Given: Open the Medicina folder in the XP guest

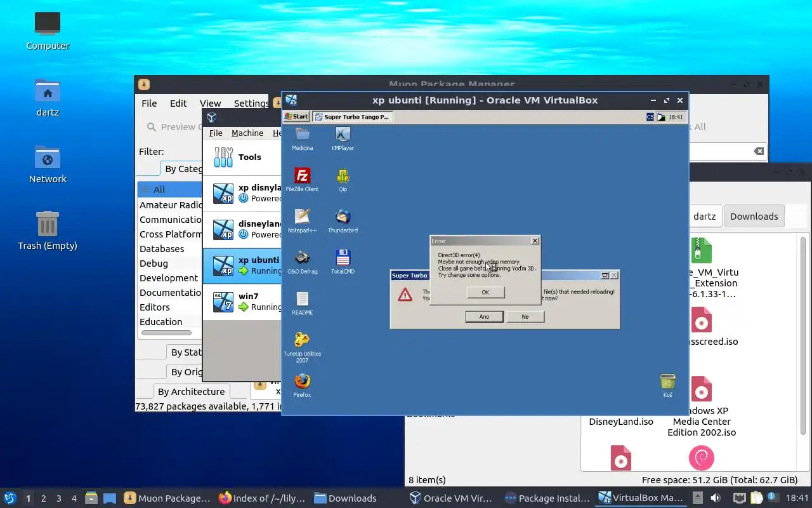Looking at the screenshot, I should coord(302,137).
